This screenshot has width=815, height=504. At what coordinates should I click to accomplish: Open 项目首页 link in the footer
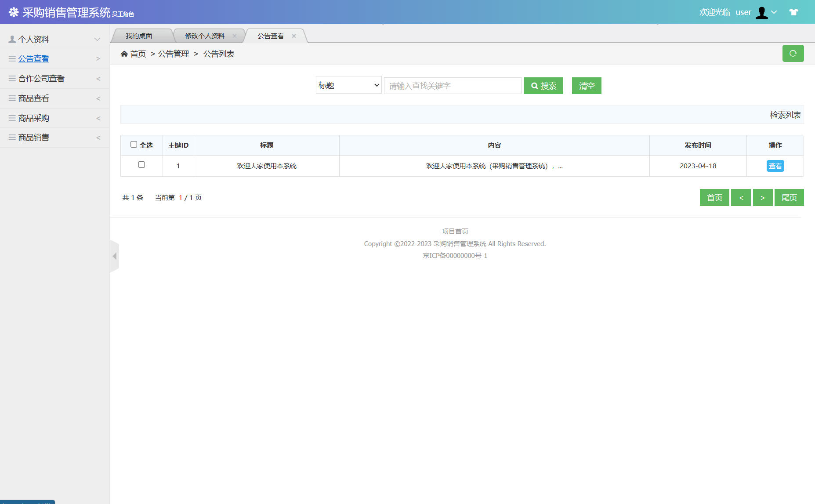(x=455, y=231)
